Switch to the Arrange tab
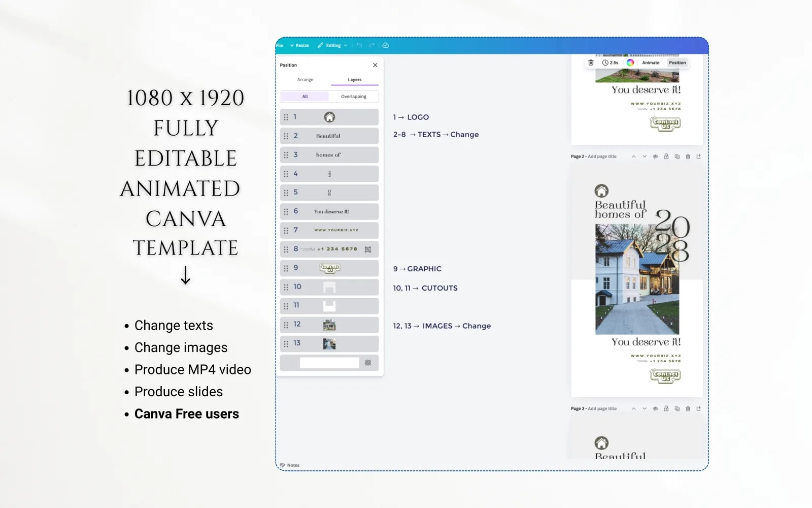Viewport: 812px width, 508px height. 305,80
